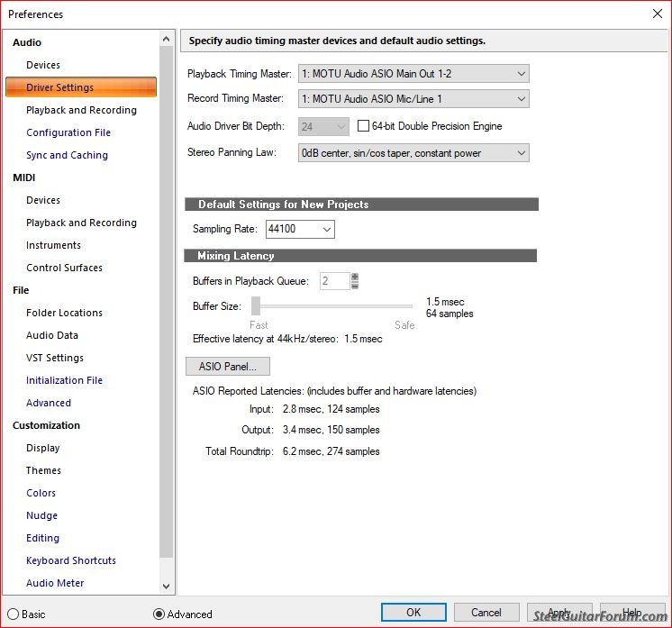Open Audio Data page

(52, 335)
